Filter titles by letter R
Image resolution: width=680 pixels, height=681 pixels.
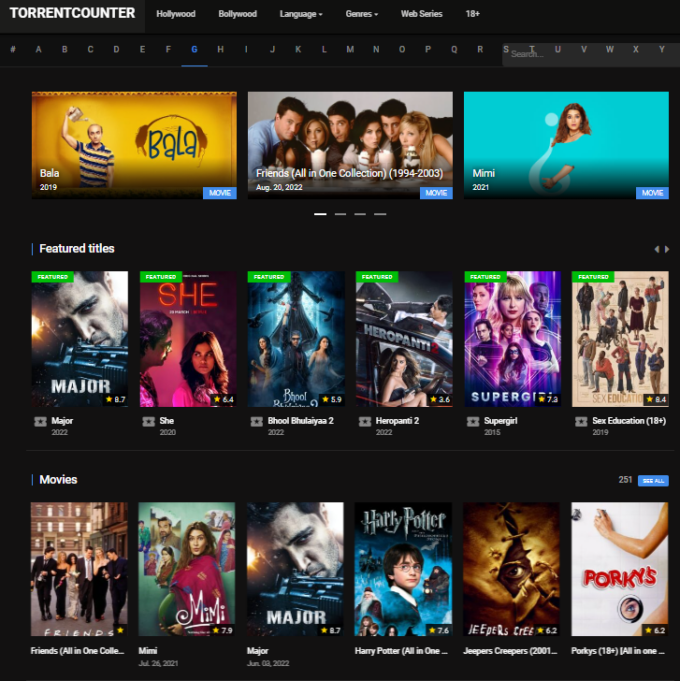click(480, 49)
